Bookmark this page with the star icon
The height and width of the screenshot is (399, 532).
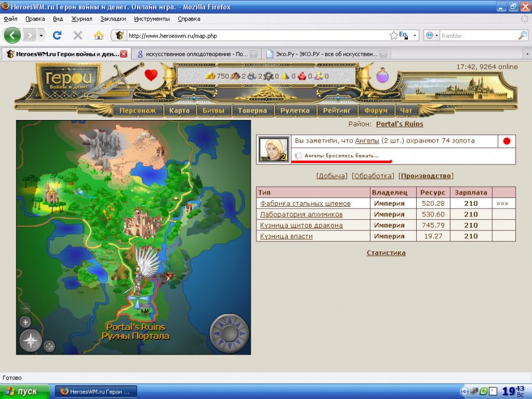[394, 35]
